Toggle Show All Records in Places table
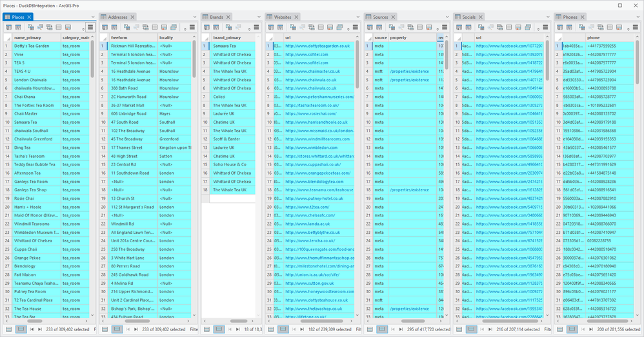 pyautogui.click(x=8, y=329)
